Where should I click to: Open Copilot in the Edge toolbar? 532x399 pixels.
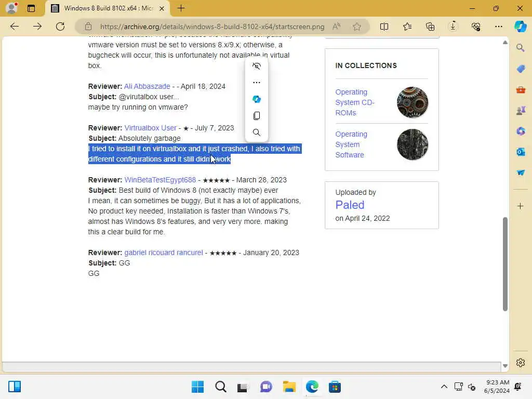tap(520, 26)
